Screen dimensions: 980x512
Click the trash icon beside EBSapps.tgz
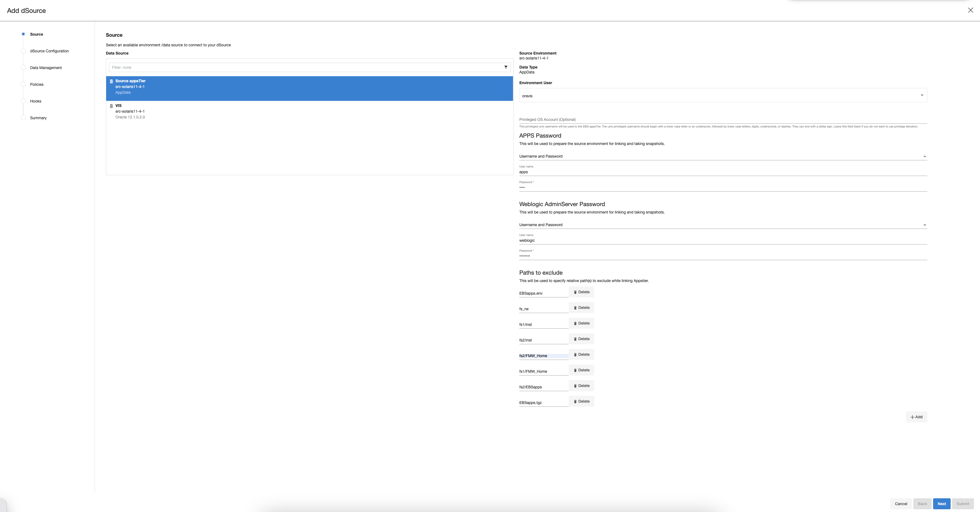(x=575, y=401)
